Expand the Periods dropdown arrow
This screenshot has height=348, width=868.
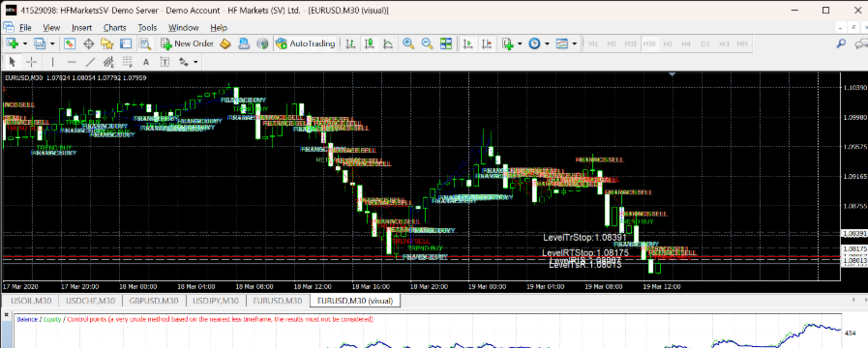tap(547, 43)
